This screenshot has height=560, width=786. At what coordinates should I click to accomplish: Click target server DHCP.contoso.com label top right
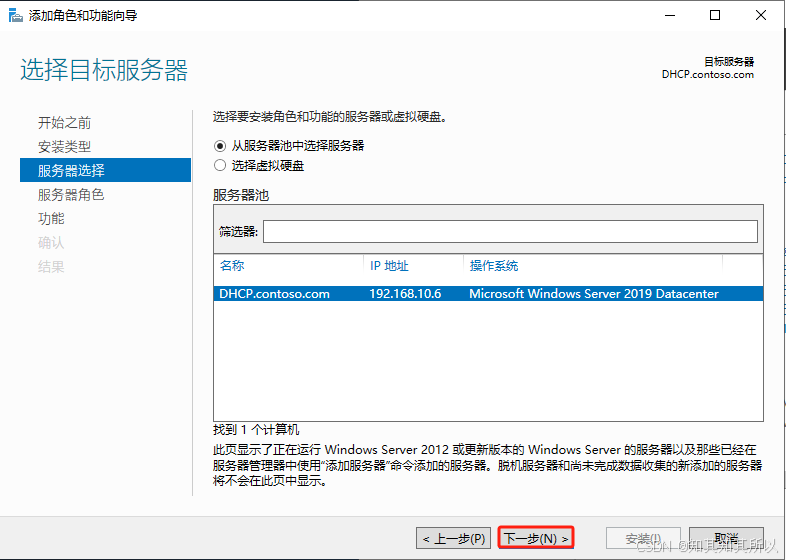click(708, 75)
